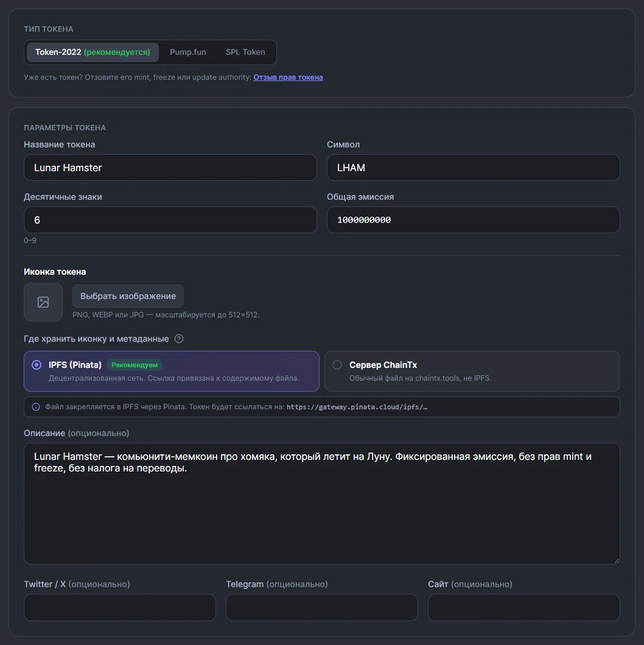
Task: Focus the Telegram input field
Action: click(x=322, y=607)
